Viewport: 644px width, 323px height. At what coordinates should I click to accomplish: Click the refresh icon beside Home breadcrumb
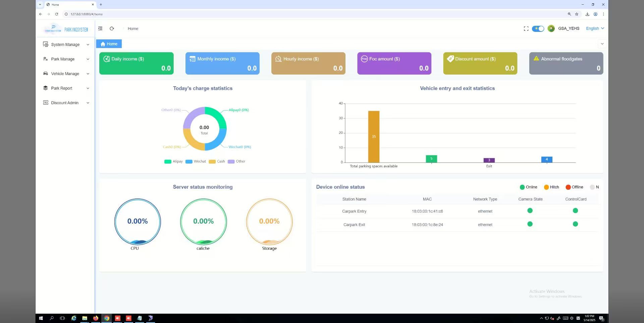(112, 29)
